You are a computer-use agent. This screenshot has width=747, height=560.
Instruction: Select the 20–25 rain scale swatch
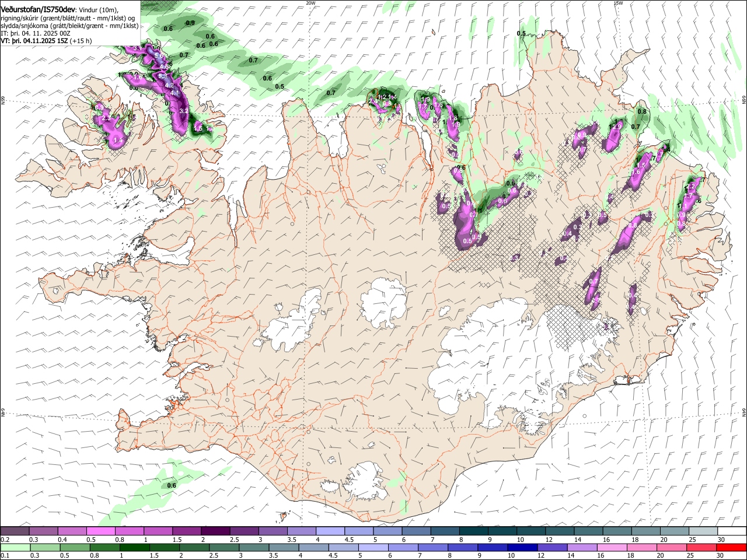672,547
